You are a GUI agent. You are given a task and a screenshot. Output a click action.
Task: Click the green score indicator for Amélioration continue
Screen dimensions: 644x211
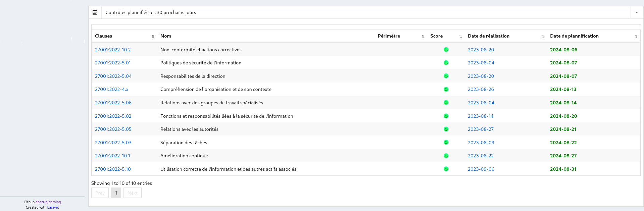(446, 156)
